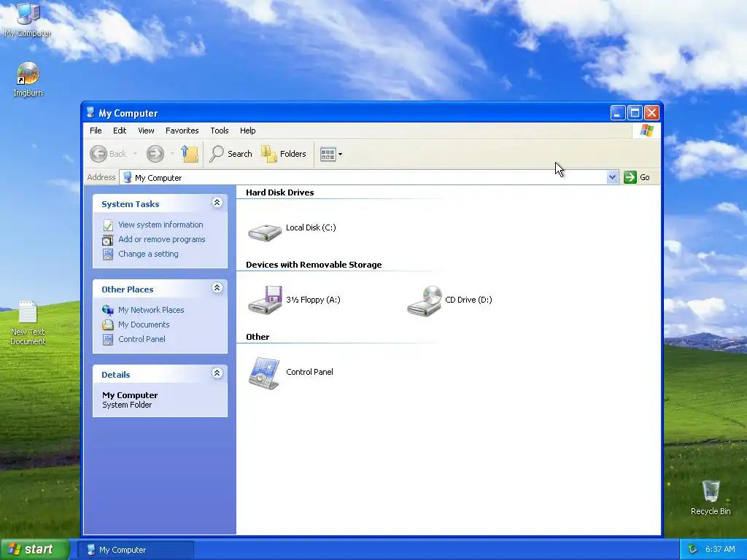Click the View system information checkmark icon

tap(108, 225)
